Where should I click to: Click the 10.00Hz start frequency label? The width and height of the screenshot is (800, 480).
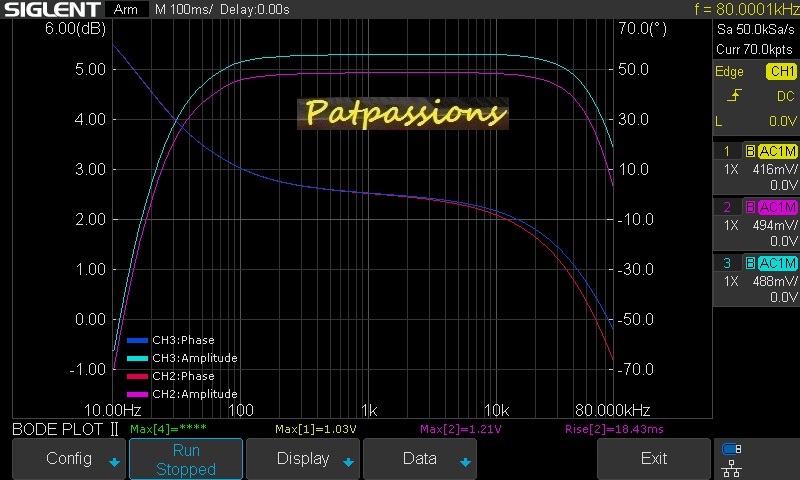[113, 410]
